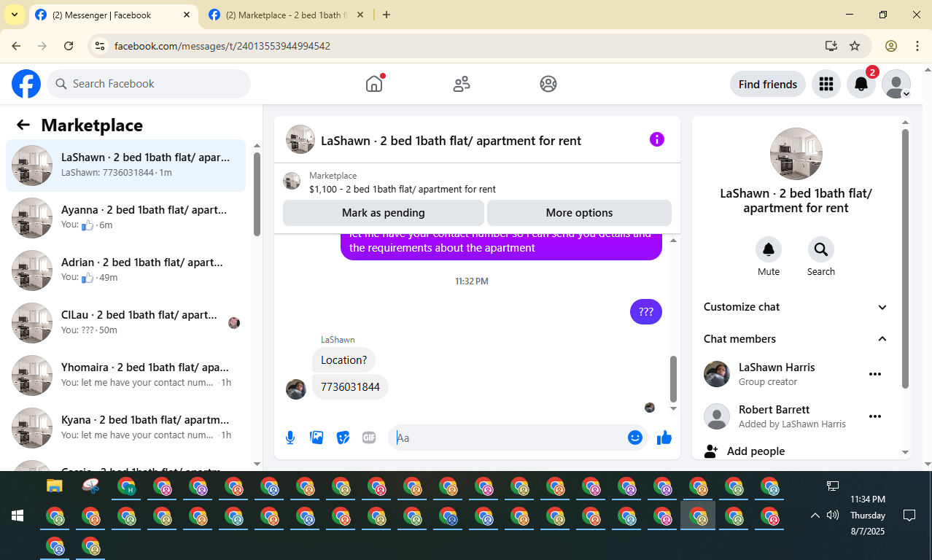
Task: Click install app icon in address bar
Action: click(831, 46)
